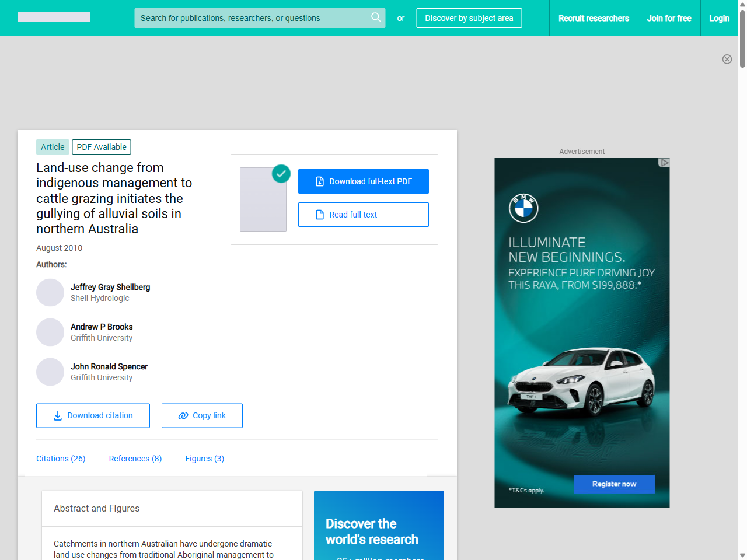Viewport: 747px width, 560px height.
Task: Click Join for free in header
Action: point(669,18)
